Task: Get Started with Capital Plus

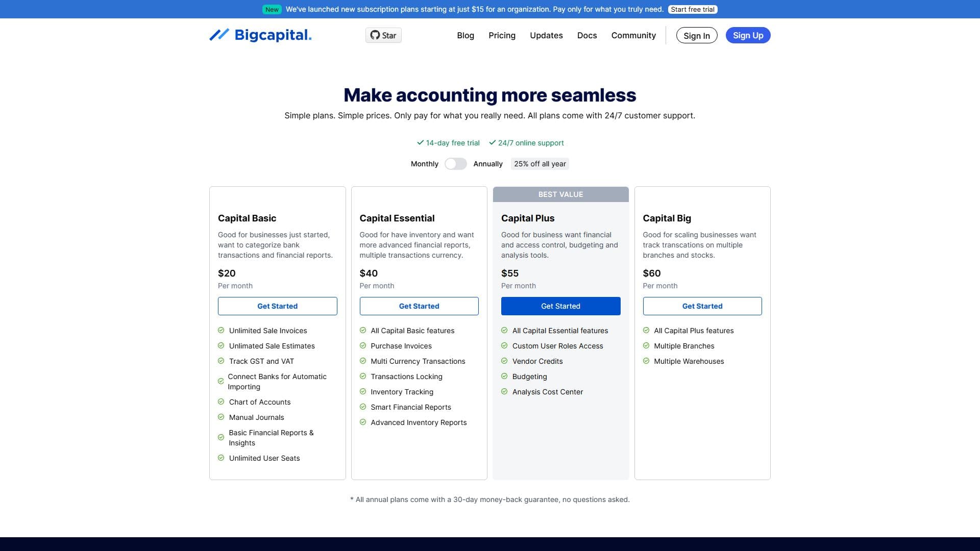Action: coord(560,306)
